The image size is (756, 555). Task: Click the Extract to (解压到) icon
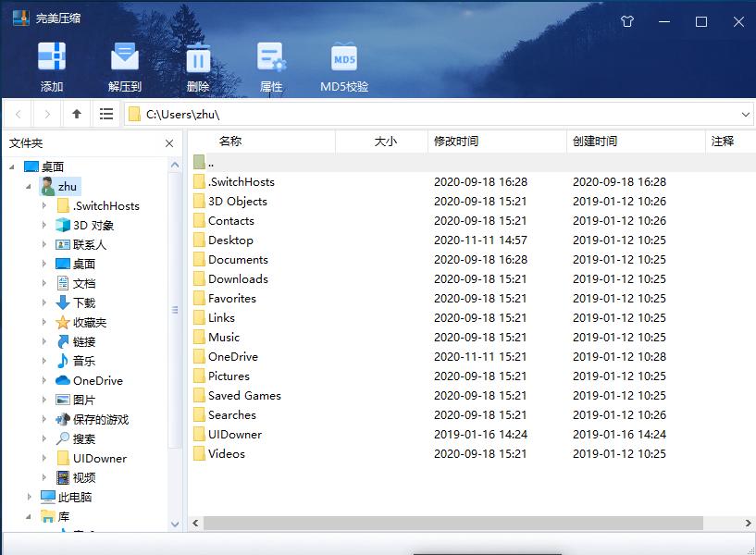pos(125,58)
